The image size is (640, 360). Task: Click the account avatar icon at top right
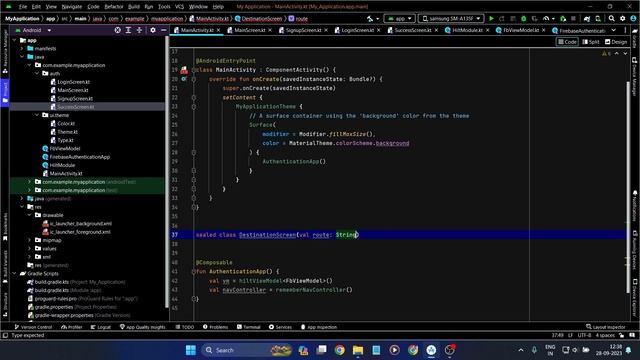click(x=633, y=19)
